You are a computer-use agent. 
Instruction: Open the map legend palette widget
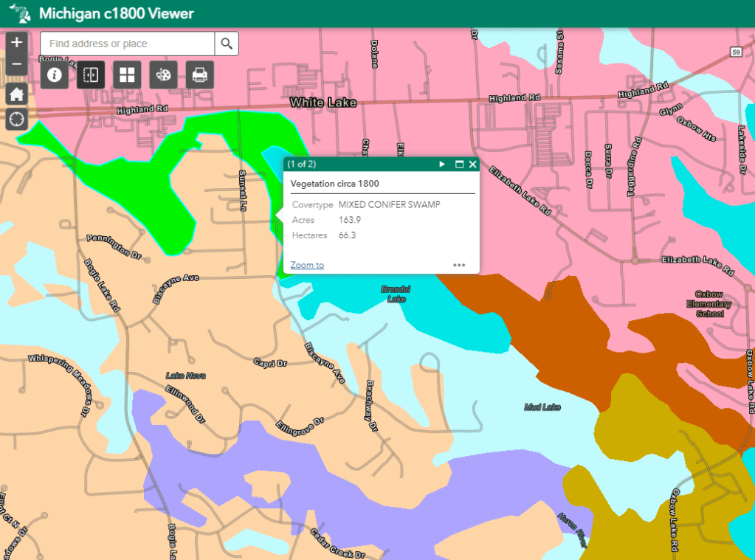click(x=163, y=75)
